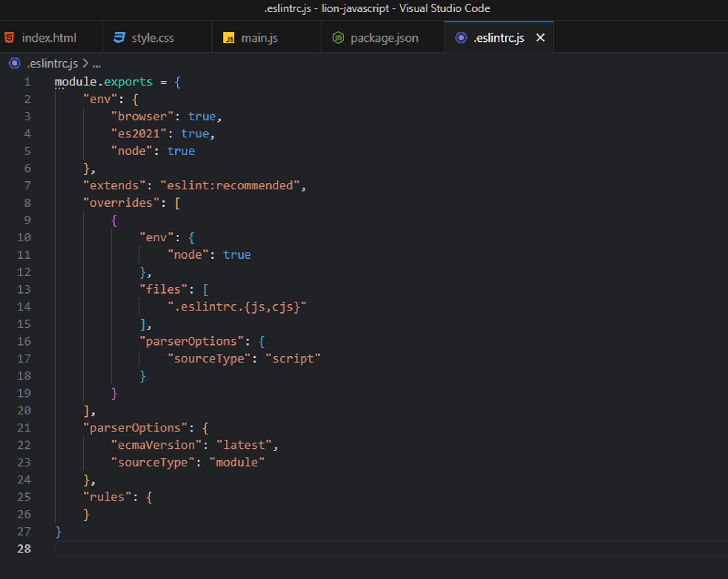
Task: Click the "sourceType": "module" entry
Action: coord(187,462)
